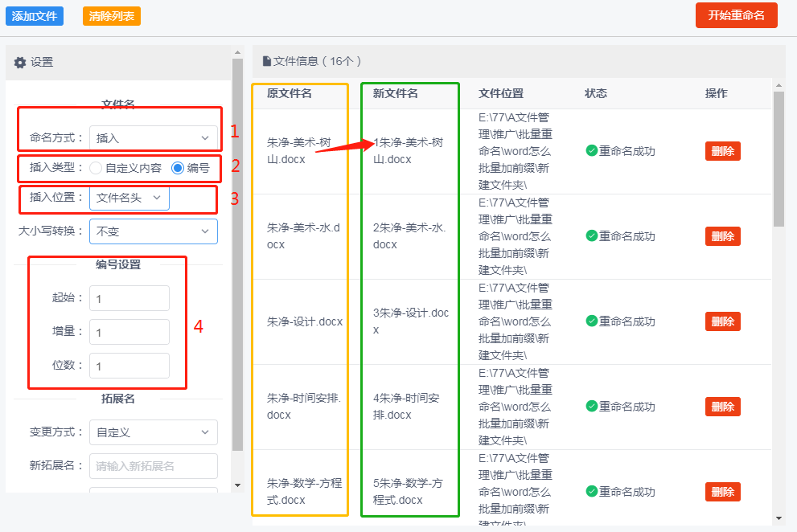Click the 状态 column header
The width and height of the screenshot is (797, 532).
pos(596,93)
